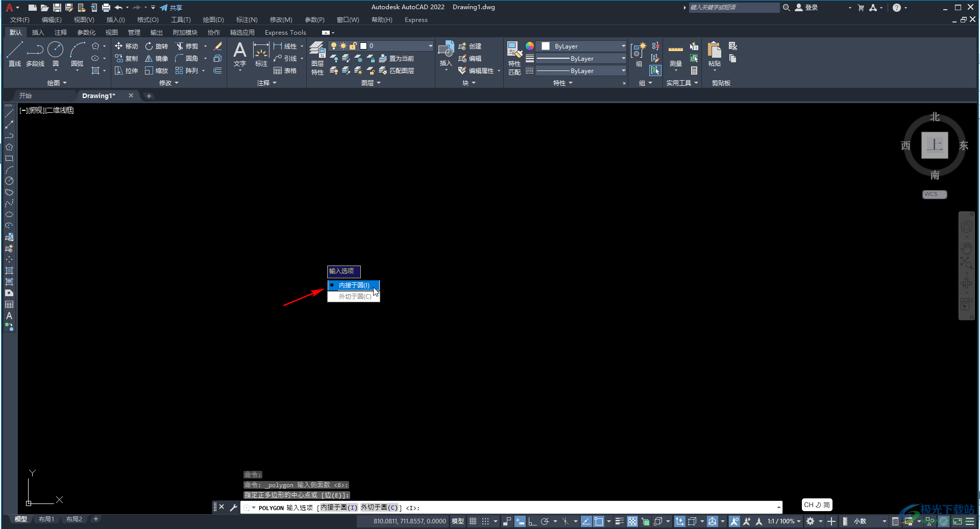Click the Print icon in quick access toolbar

(106, 8)
